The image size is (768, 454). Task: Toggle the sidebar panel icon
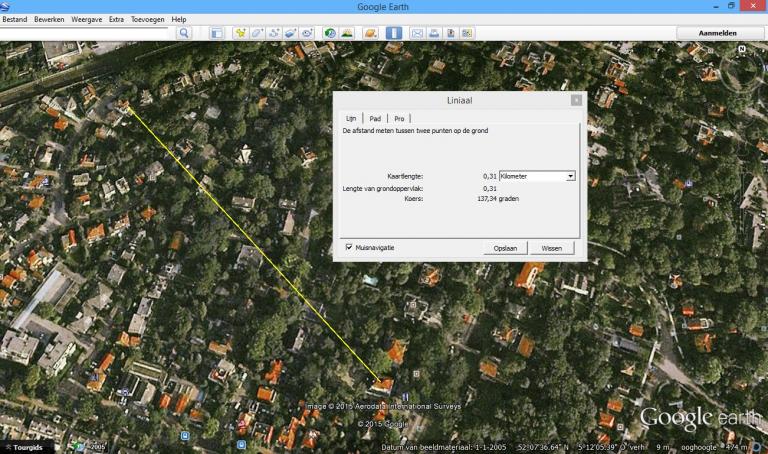point(216,33)
